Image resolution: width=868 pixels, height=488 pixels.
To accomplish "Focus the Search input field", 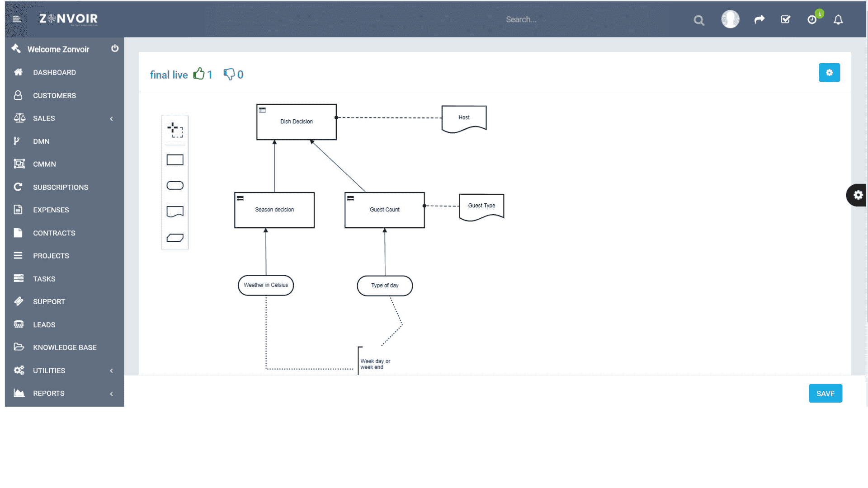I will click(592, 19).
